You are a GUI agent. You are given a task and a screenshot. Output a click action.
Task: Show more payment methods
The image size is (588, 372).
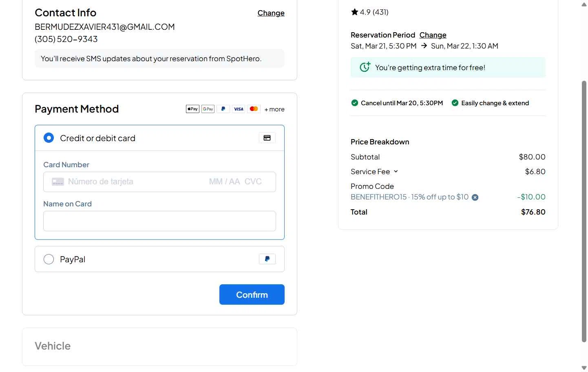(x=274, y=109)
